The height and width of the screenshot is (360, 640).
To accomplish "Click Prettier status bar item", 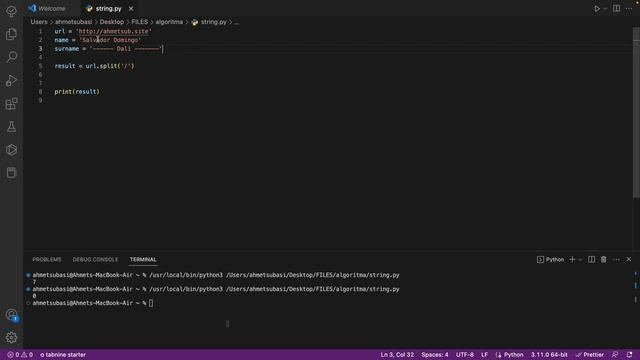I will pos(589,355).
